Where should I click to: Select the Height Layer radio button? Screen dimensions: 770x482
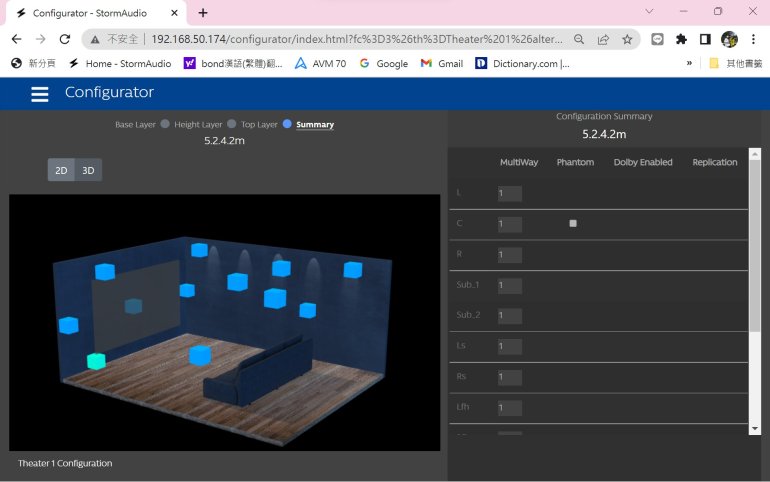231,124
